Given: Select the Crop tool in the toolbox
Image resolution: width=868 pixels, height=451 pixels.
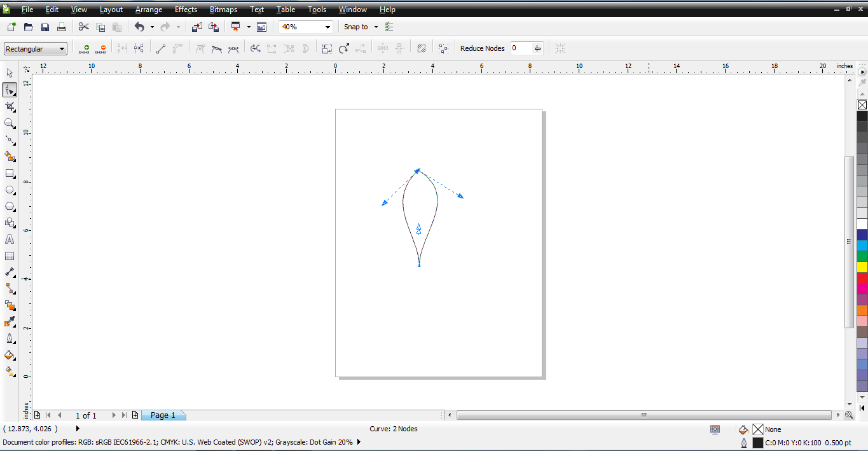Looking at the screenshot, I should click(x=10, y=106).
